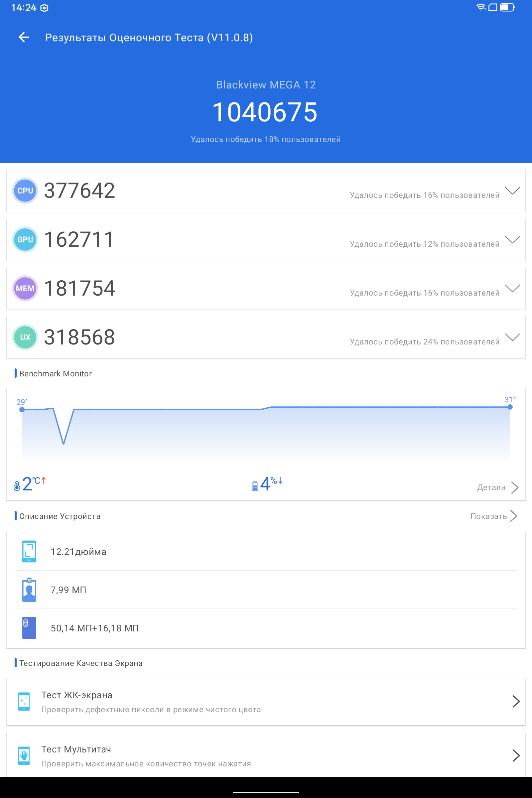The image size is (532, 798).
Task: Click the Описание Устройств section heading
Action: [x=60, y=516]
